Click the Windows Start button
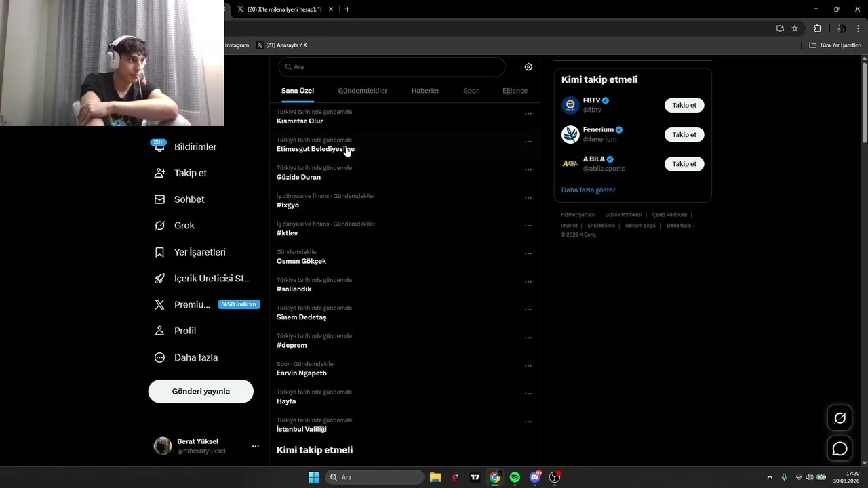The height and width of the screenshot is (488, 868). point(314,477)
